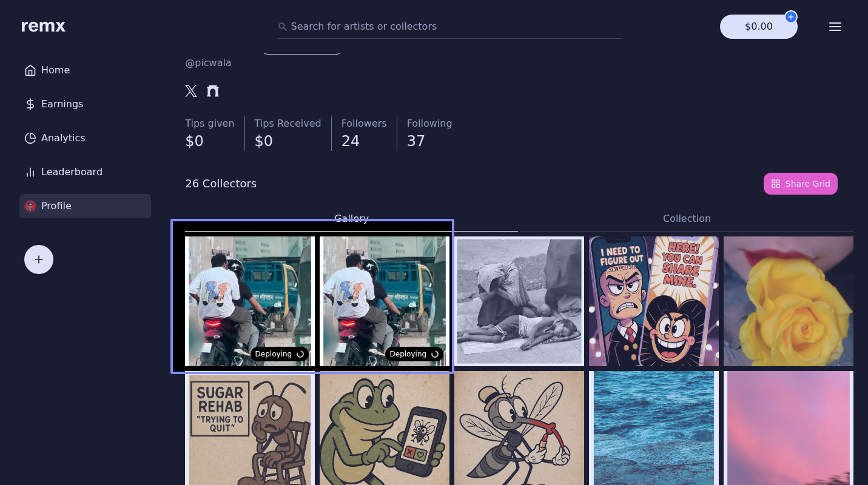Open the Sugar Rehab ant artwork

[249, 428]
